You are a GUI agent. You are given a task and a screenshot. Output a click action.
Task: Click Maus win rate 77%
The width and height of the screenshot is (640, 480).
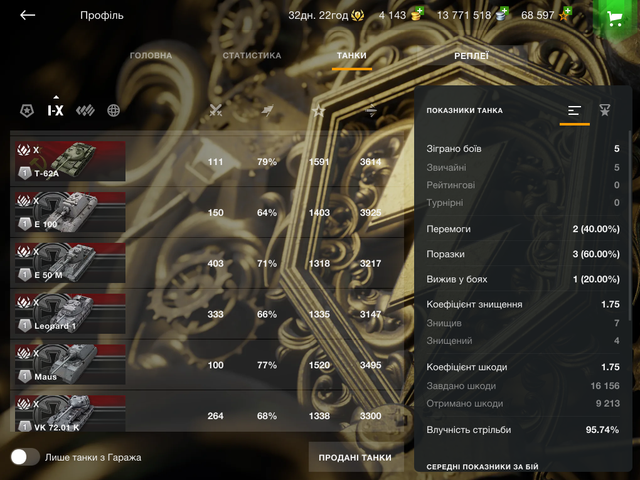pyautogui.click(x=267, y=365)
